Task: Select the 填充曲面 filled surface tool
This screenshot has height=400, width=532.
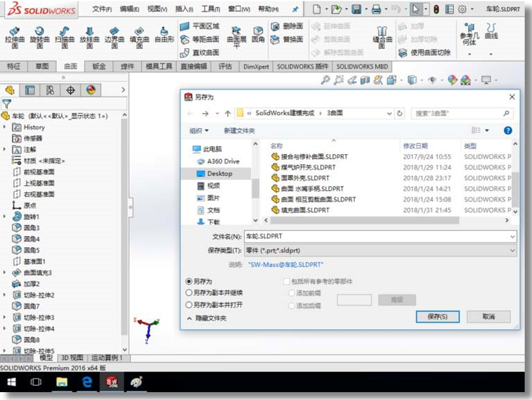Action: (139, 38)
